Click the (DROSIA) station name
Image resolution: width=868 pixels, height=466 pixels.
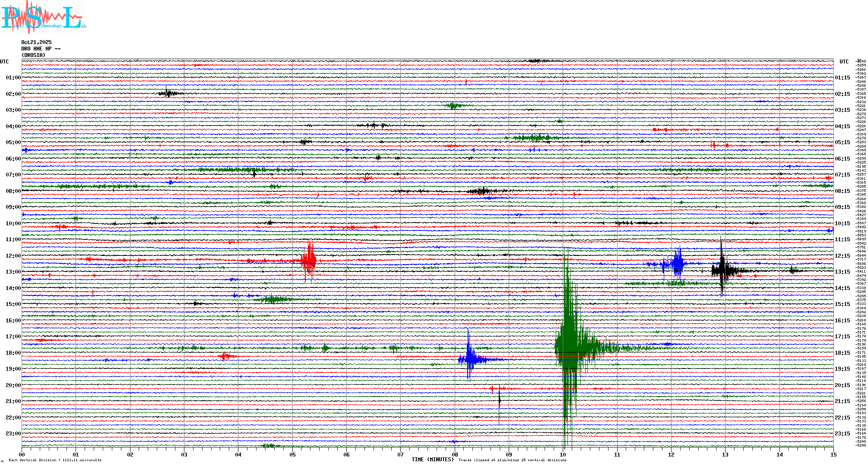click(33, 55)
